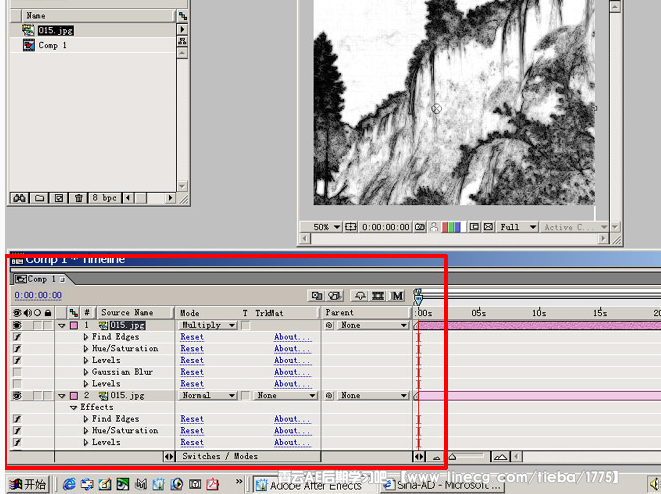This screenshot has height=494, width=661.
Task: Disable Find Edges effect on layer 1
Action: [x=17, y=337]
